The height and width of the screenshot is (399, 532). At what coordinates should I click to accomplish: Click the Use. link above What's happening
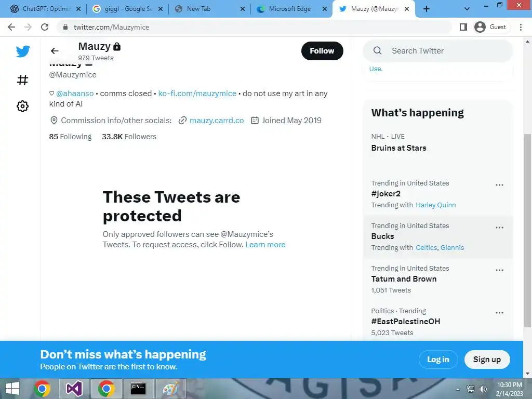[x=376, y=69]
